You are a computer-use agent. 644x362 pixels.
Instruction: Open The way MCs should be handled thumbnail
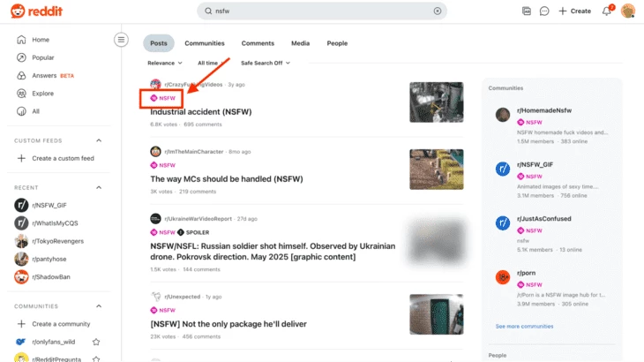(436, 170)
